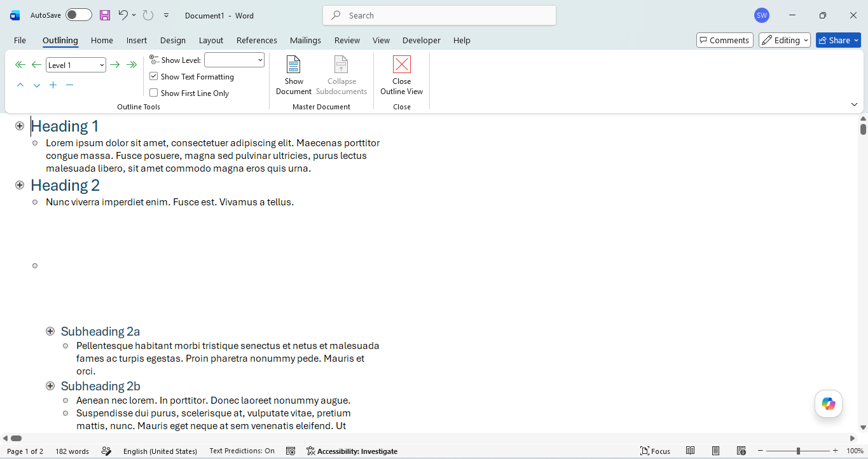Open the outline Level 1 dropdown
868x459 pixels.
tap(102, 65)
